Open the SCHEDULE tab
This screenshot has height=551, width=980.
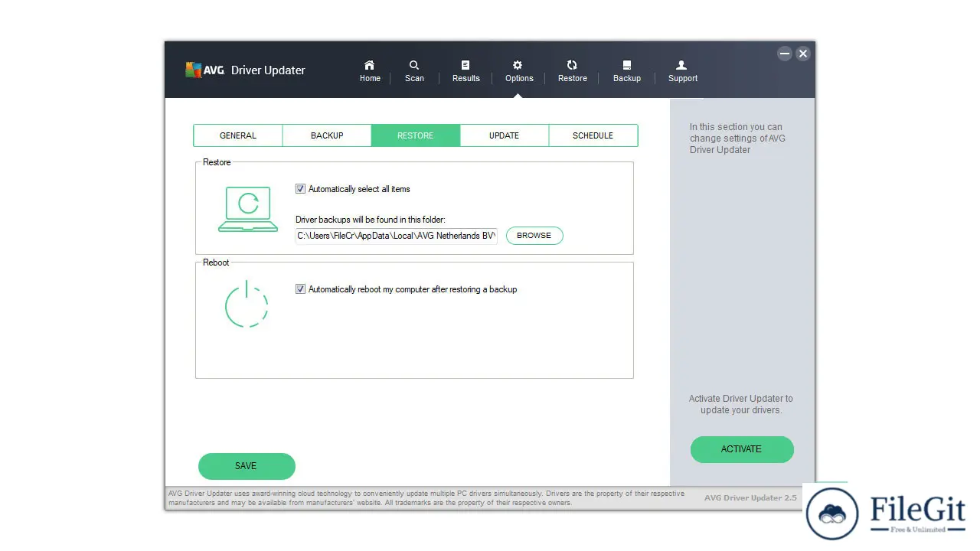(x=593, y=135)
